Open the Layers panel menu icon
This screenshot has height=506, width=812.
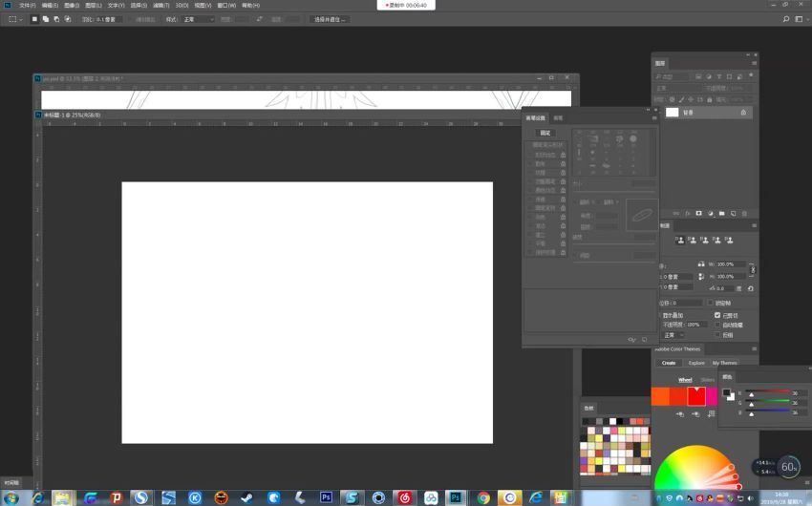pyautogui.click(x=754, y=63)
